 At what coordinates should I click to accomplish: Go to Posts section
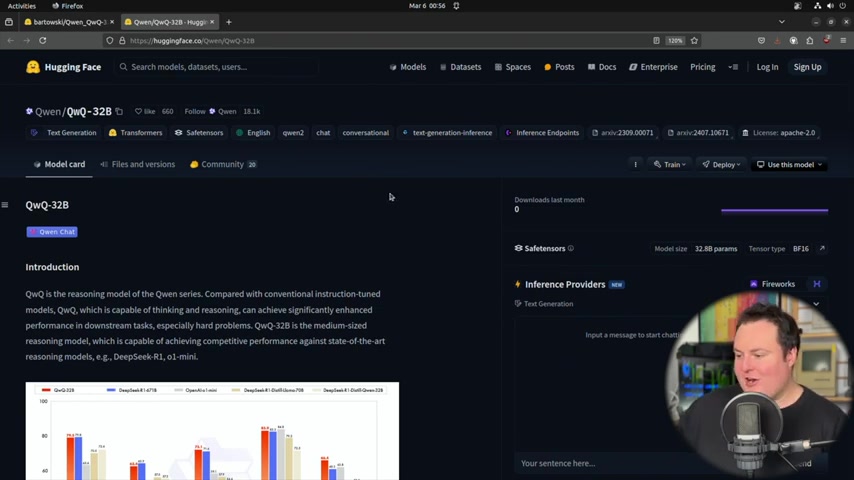559,67
